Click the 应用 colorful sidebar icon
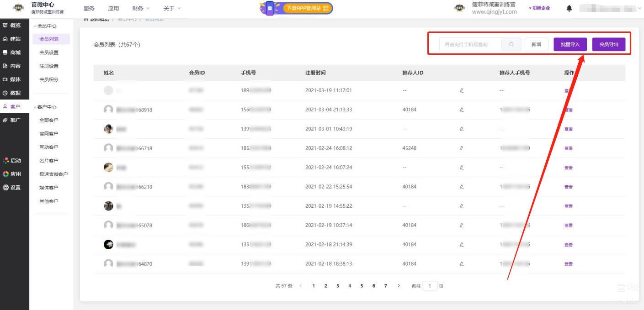Viewport: 644px width, 310px height. click(6, 174)
